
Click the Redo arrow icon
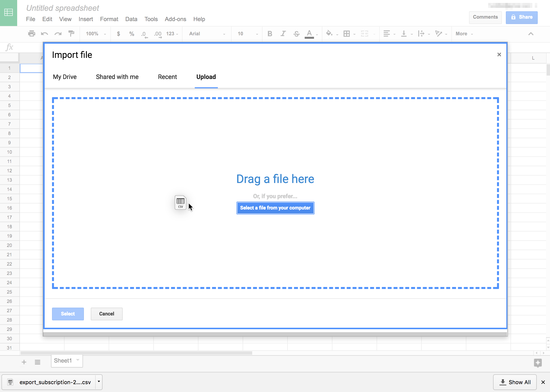pyautogui.click(x=58, y=34)
